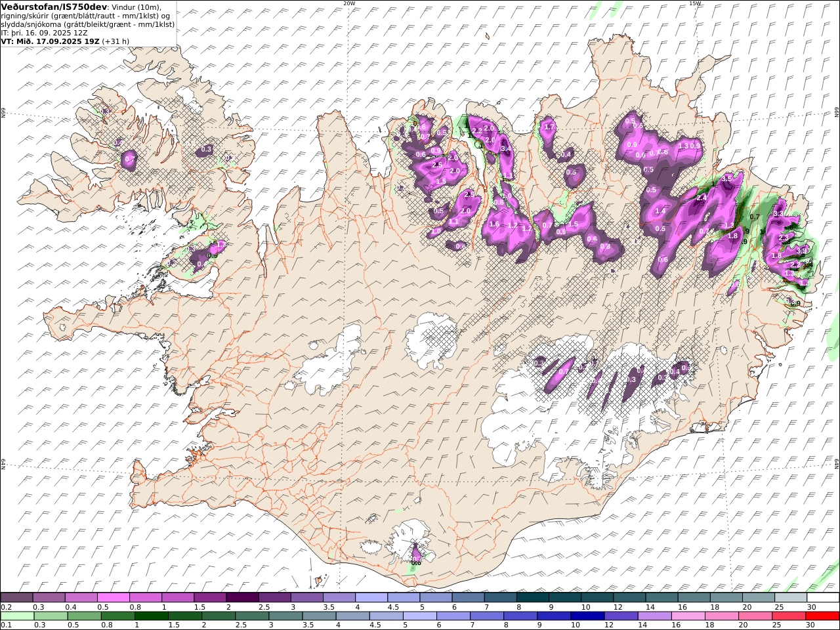This screenshot has height=630, width=840.
Task: Click the 'rigning/skúrir' legend description line
Action: 85,16
